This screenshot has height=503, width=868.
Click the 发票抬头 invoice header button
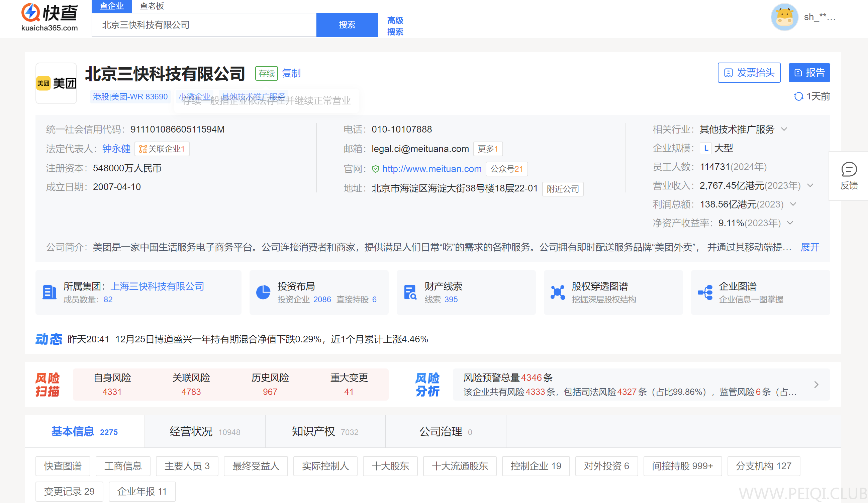point(749,72)
